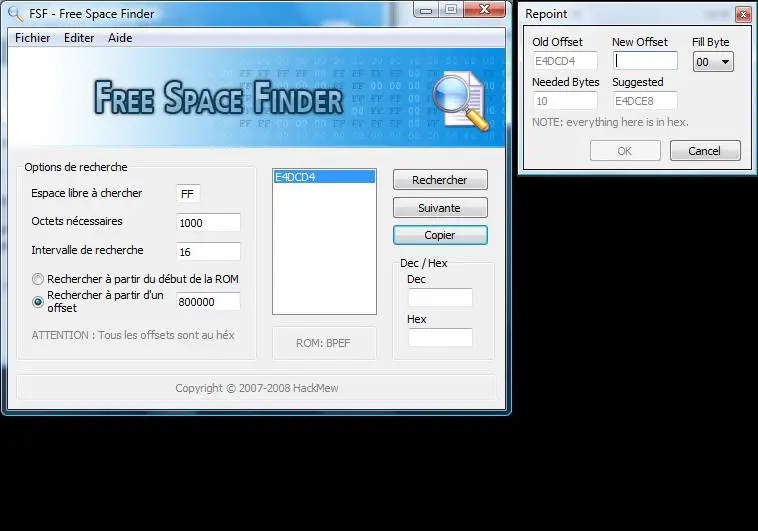Viewport: 758px width, 531px height.
Task: Open the Aide menu
Action: point(120,38)
